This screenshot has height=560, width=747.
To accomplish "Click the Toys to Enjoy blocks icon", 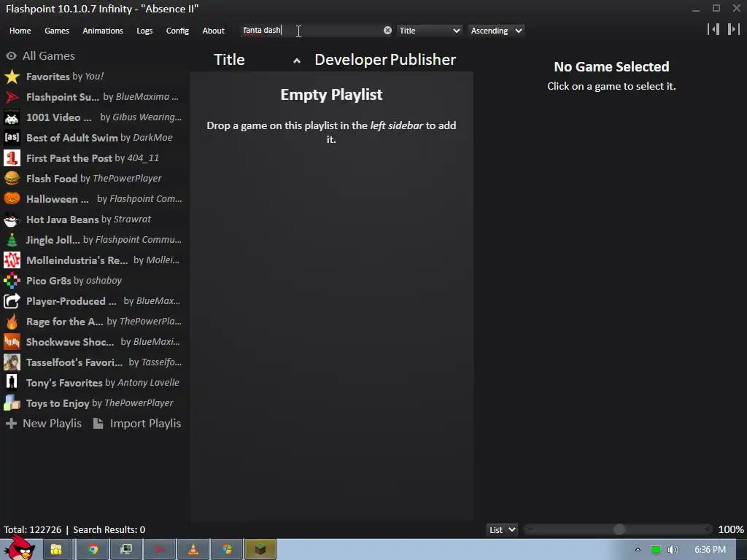I will tap(12, 403).
